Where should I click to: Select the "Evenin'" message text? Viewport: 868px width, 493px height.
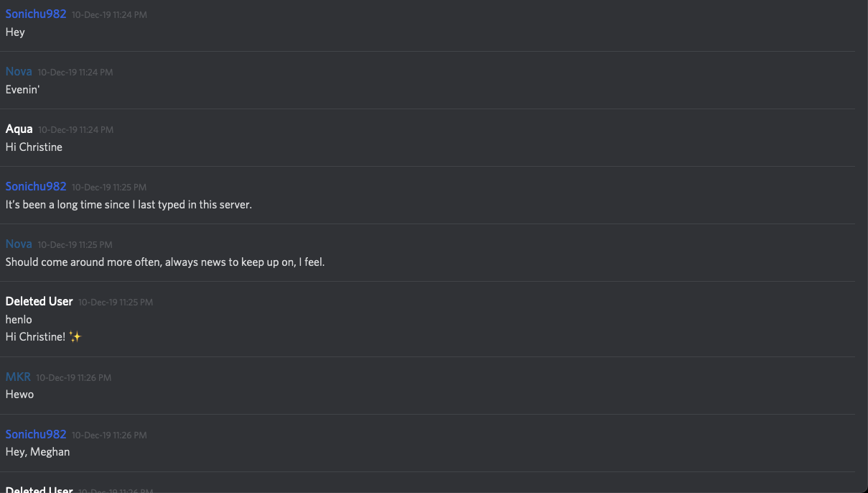point(22,90)
